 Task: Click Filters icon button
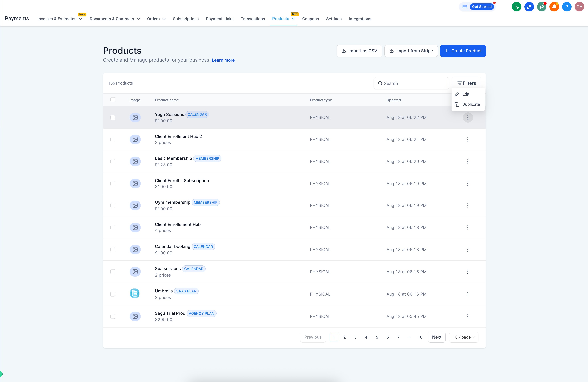pyautogui.click(x=466, y=83)
